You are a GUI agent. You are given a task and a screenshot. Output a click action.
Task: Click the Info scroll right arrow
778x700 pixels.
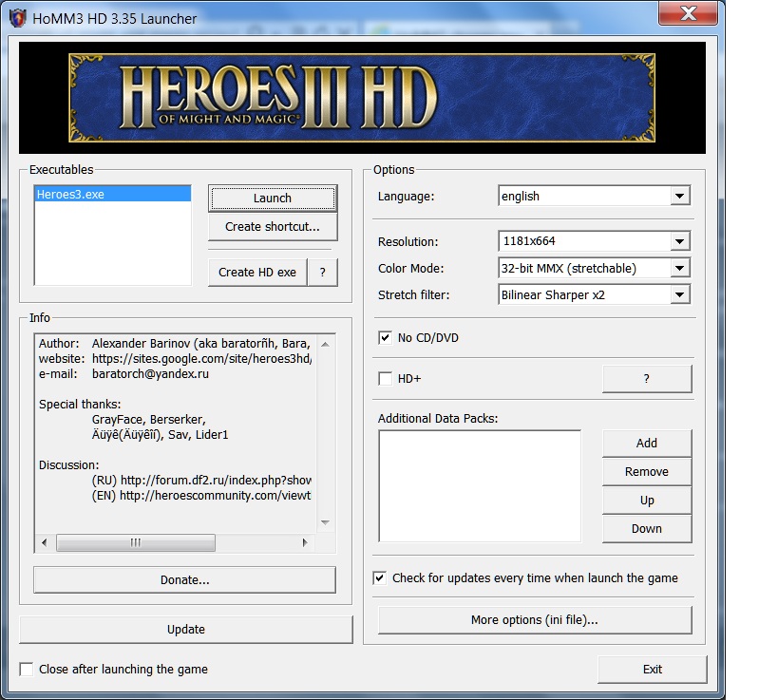pyautogui.click(x=305, y=542)
